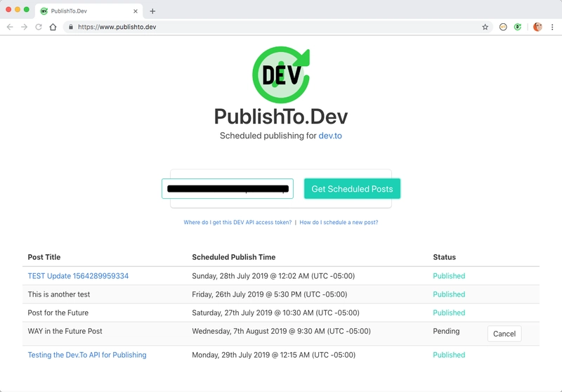
Task: Click the Post Title column header
Action: point(44,257)
